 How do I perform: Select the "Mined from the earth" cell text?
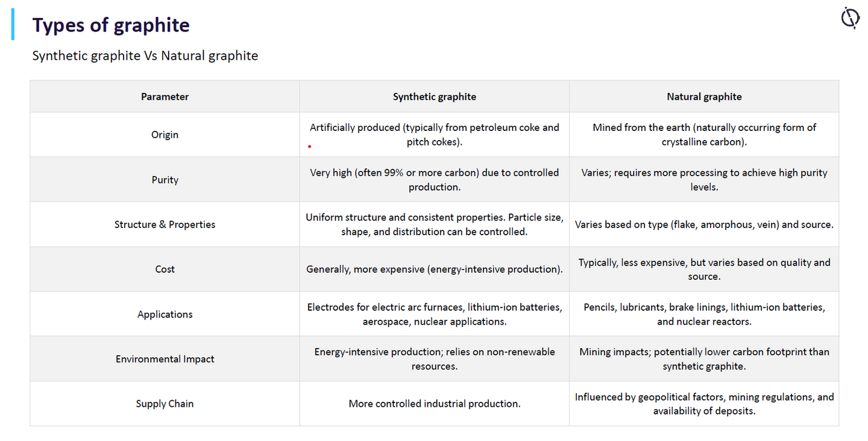point(704,135)
